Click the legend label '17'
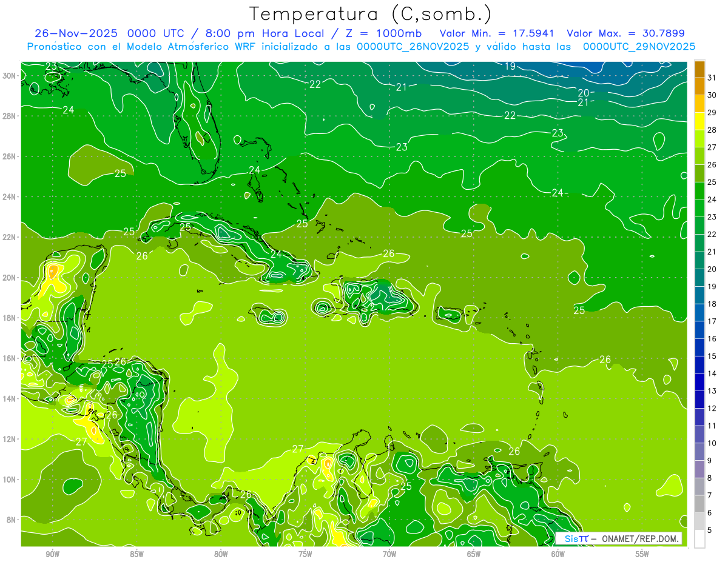 [x=712, y=321]
